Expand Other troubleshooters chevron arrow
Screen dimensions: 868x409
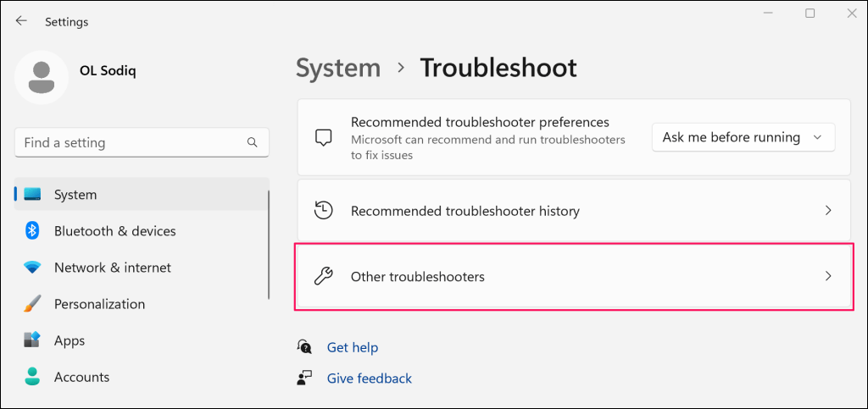(x=828, y=276)
